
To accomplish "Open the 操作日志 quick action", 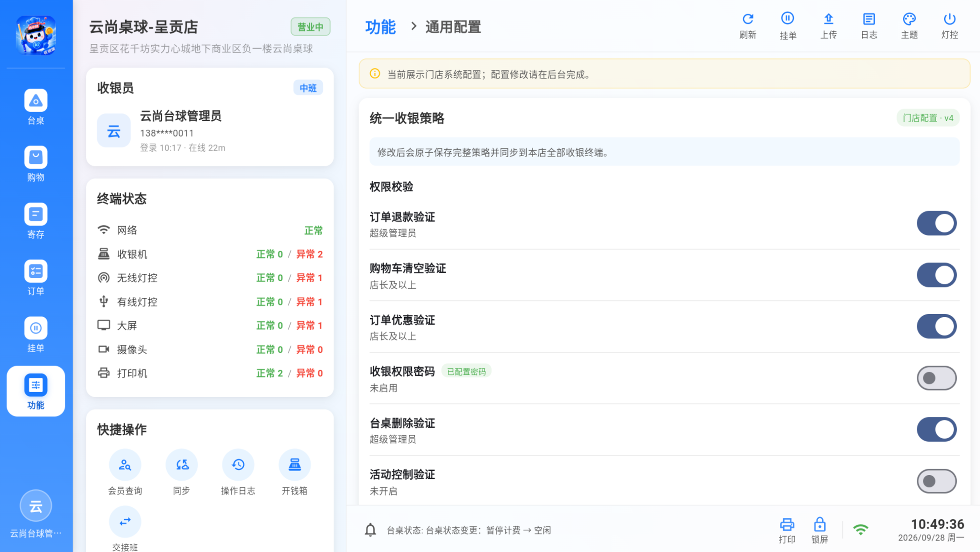I will pyautogui.click(x=238, y=472).
